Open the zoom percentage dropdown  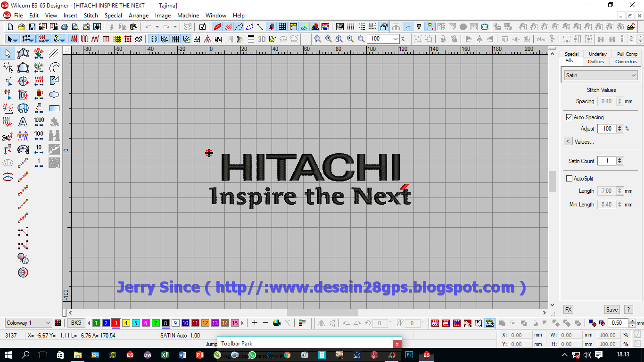(395, 39)
